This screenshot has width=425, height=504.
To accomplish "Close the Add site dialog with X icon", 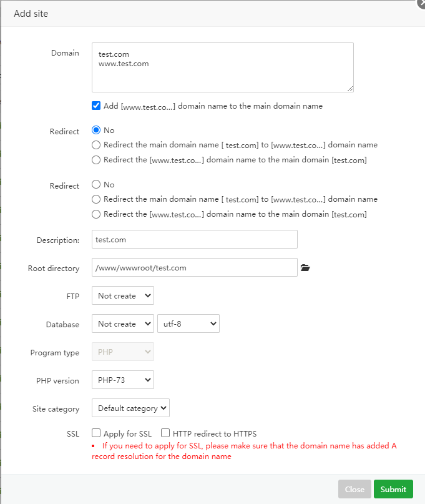I will point(421,3).
